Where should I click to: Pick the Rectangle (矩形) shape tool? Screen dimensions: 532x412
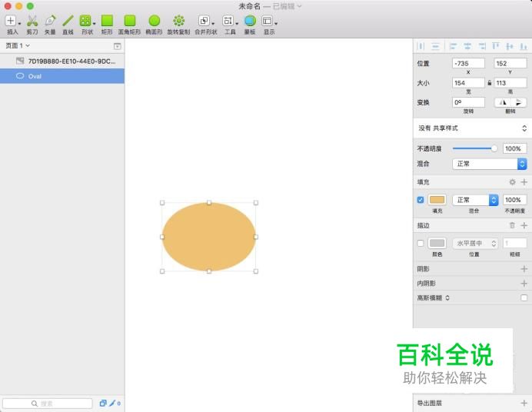(x=107, y=21)
